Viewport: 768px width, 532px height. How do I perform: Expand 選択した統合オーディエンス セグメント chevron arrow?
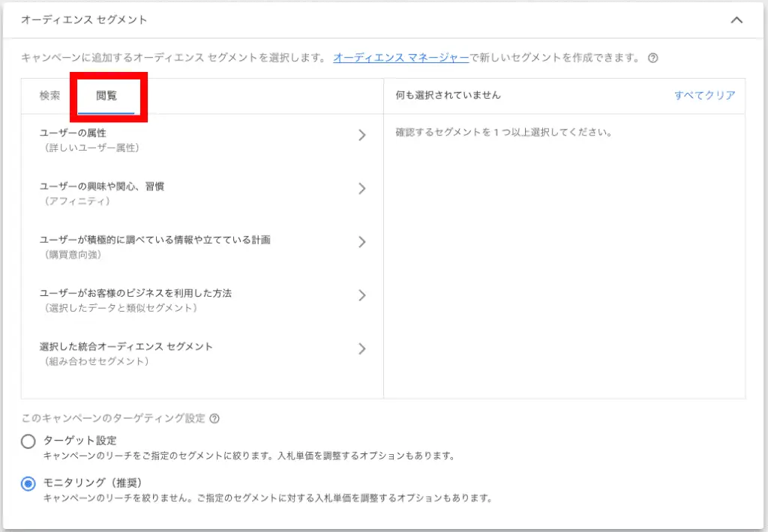[362, 348]
